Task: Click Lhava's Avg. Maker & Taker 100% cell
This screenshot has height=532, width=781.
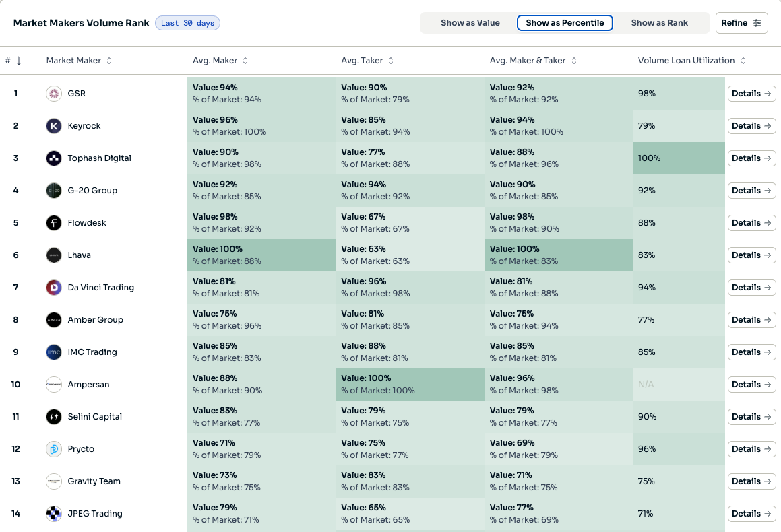Action: pos(559,255)
